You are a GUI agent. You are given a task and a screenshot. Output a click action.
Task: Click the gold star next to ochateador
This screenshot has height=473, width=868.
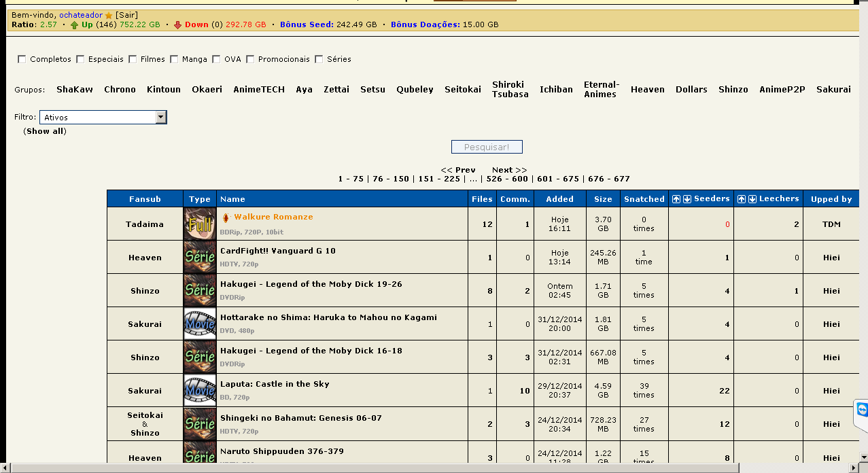click(109, 15)
